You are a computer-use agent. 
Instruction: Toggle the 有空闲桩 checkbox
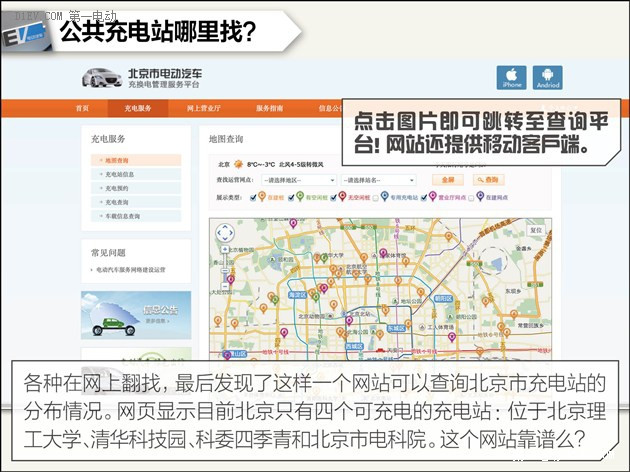tap(292, 198)
